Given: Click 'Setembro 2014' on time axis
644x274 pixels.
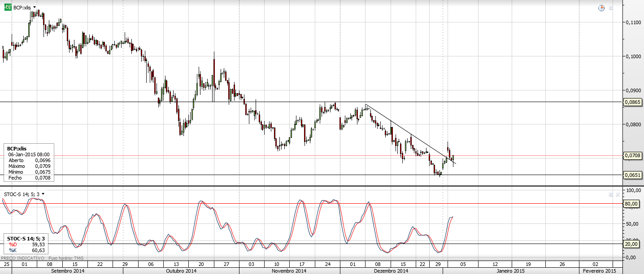Looking at the screenshot, I should click(x=68, y=271).
